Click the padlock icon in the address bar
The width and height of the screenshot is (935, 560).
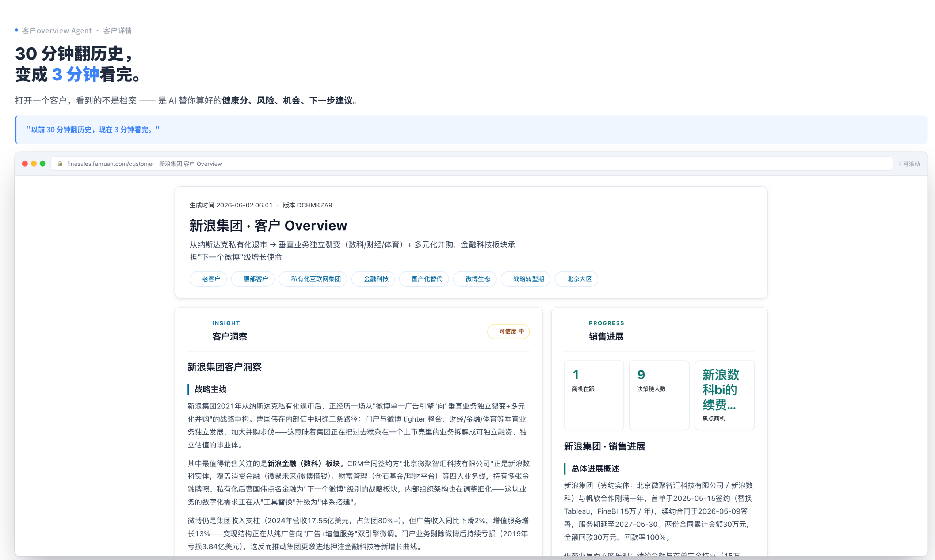coord(60,164)
